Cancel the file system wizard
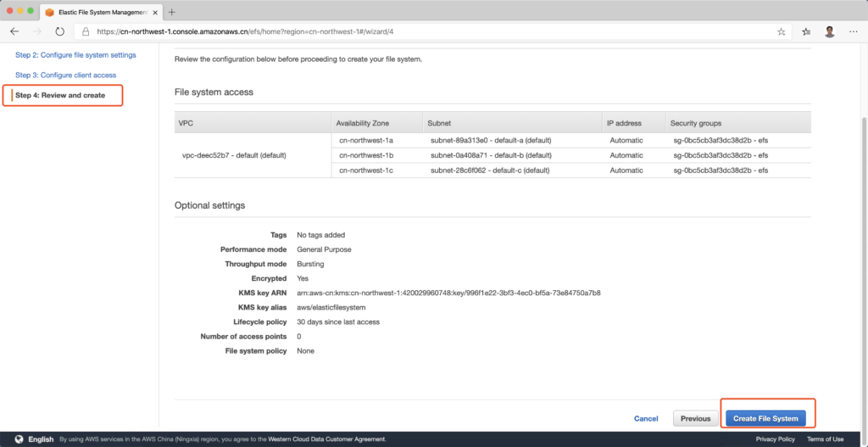This screenshot has height=447, width=868. point(646,418)
